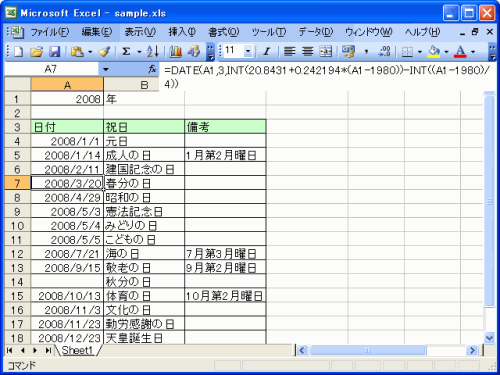Open the ファイル(F) menu
This screenshot has width=500, height=375.
pyautogui.click(x=50, y=32)
